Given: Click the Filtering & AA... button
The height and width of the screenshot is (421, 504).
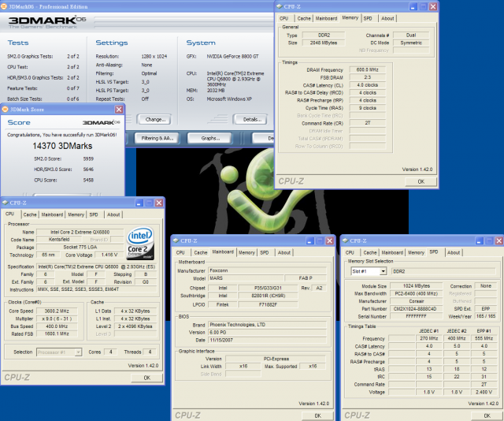Looking at the screenshot, I should pos(157,138).
